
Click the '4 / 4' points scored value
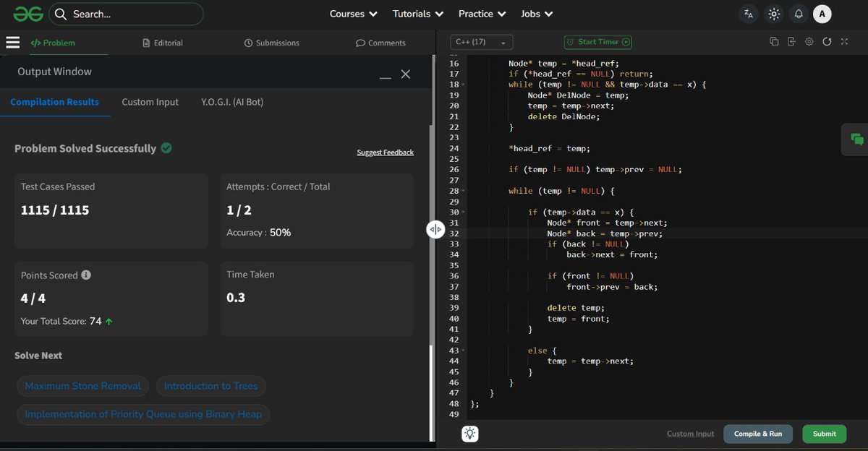[x=33, y=298]
